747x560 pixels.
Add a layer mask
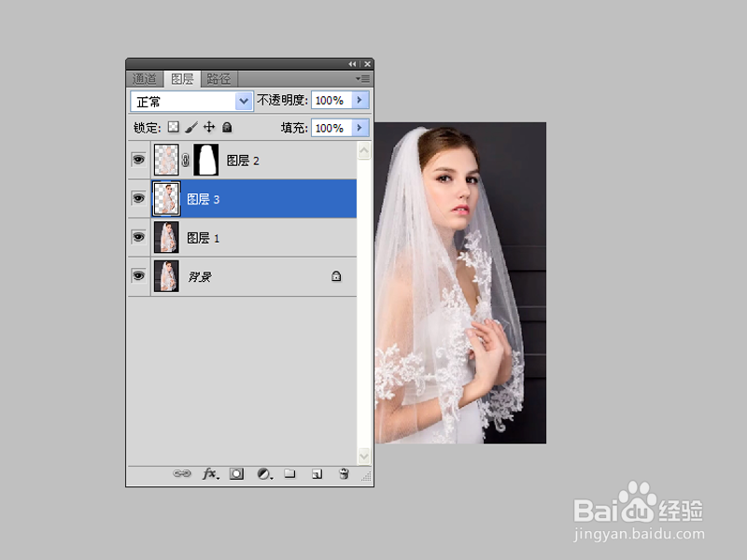coord(236,473)
